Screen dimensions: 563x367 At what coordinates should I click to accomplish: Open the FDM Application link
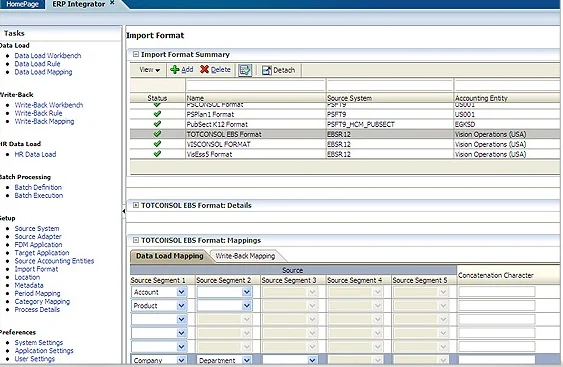pos(38,245)
